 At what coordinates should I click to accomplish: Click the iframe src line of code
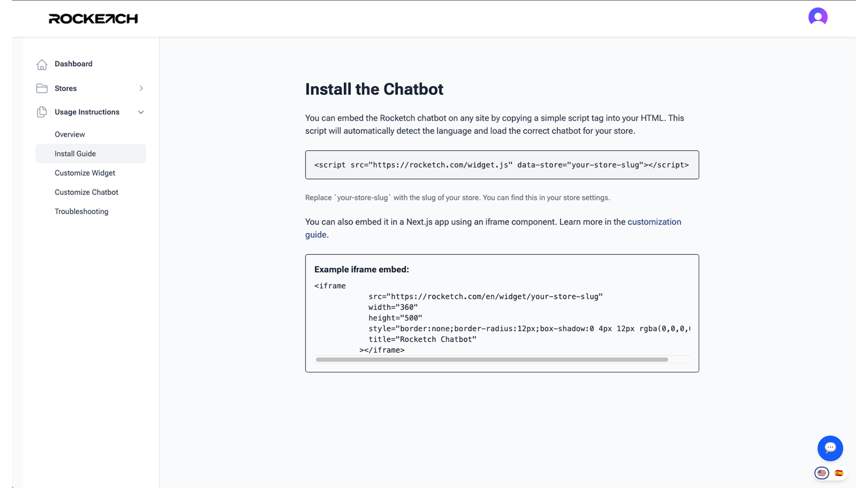coord(486,297)
